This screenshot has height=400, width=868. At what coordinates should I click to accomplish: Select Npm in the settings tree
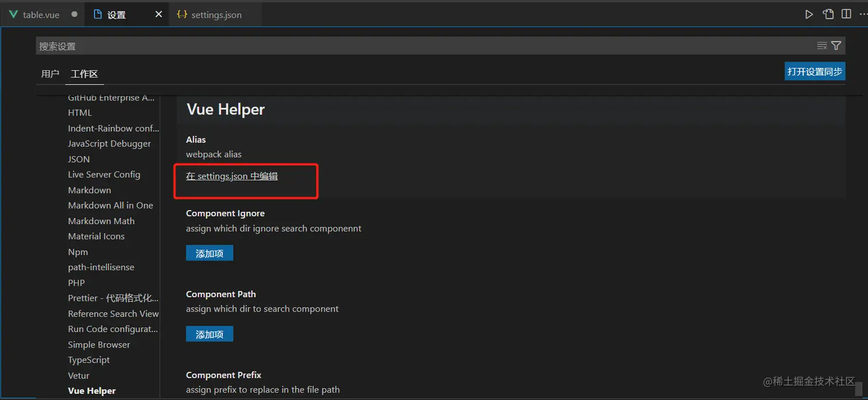point(78,252)
